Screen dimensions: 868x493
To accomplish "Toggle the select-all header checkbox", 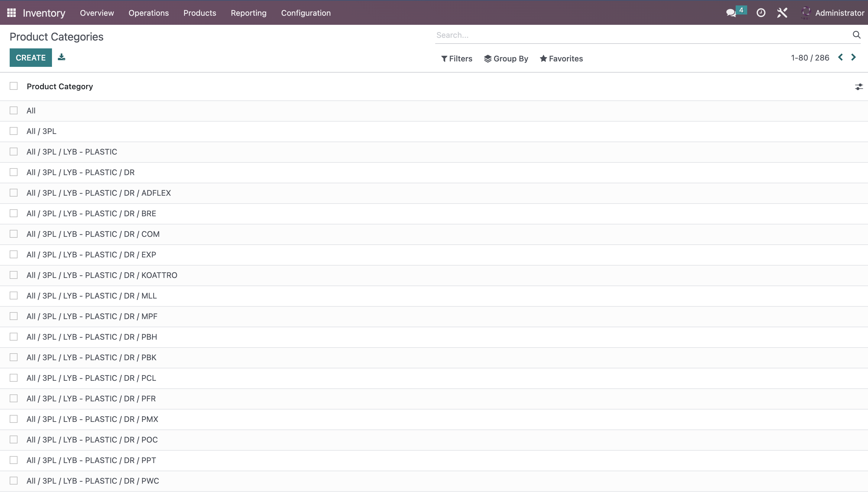I will pyautogui.click(x=14, y=86).
